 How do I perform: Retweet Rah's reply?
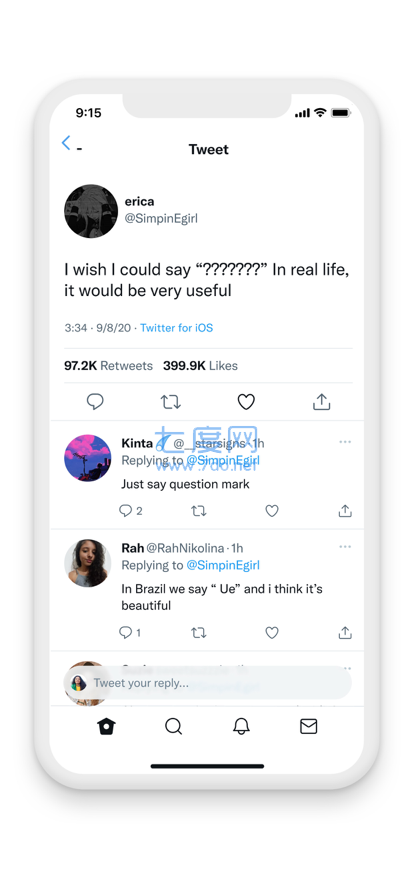pos(198,633)
